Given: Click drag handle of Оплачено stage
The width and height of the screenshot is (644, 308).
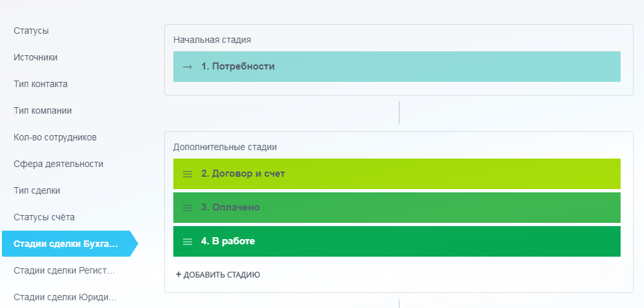Looking at the screenshot, I should 188,208.
